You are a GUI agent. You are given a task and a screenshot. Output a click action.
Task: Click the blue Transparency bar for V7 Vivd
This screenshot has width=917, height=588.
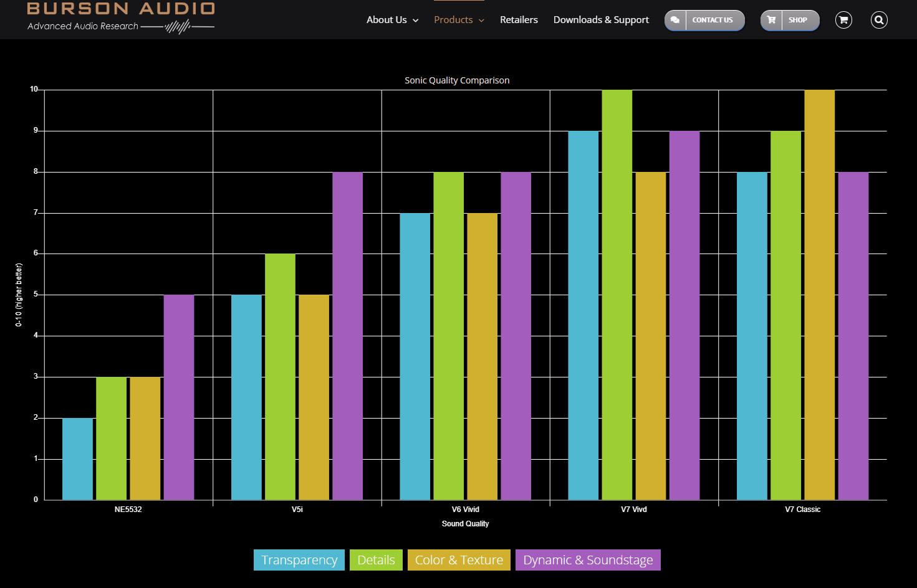[x=583, y=315]
